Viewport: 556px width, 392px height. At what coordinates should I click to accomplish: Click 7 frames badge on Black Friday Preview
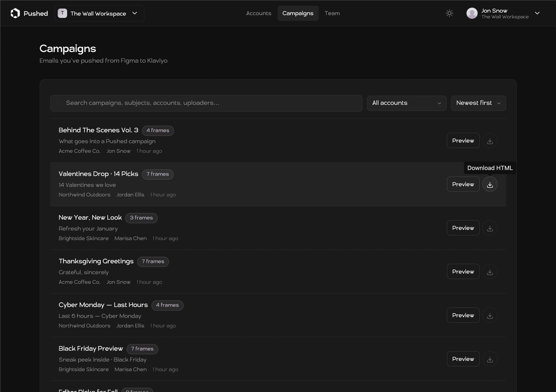click(x=142, y=349)
